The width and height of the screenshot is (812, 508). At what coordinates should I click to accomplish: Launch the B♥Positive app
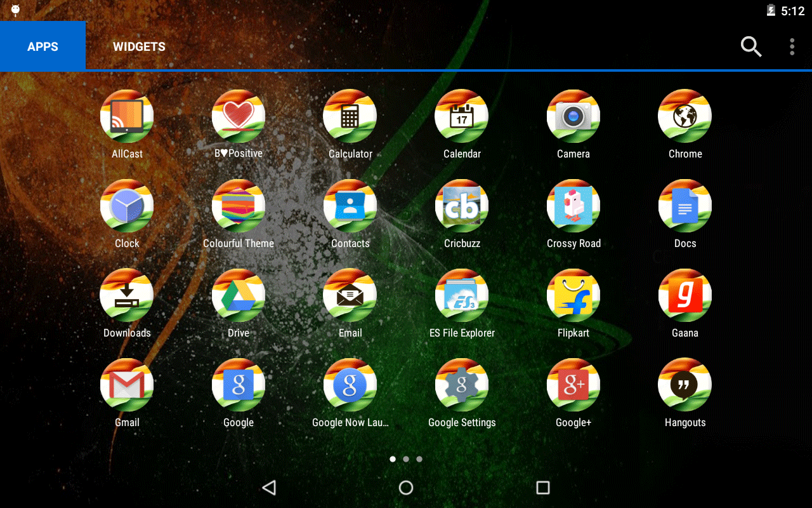(239, 116)
